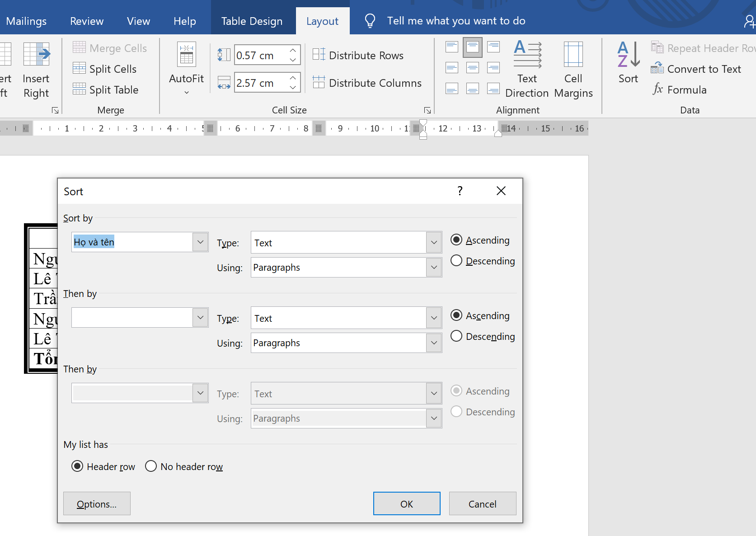The width and height of the screenshot is (756, 536).
Task: Open first Then by field dropdown
Action: [200, 318]
